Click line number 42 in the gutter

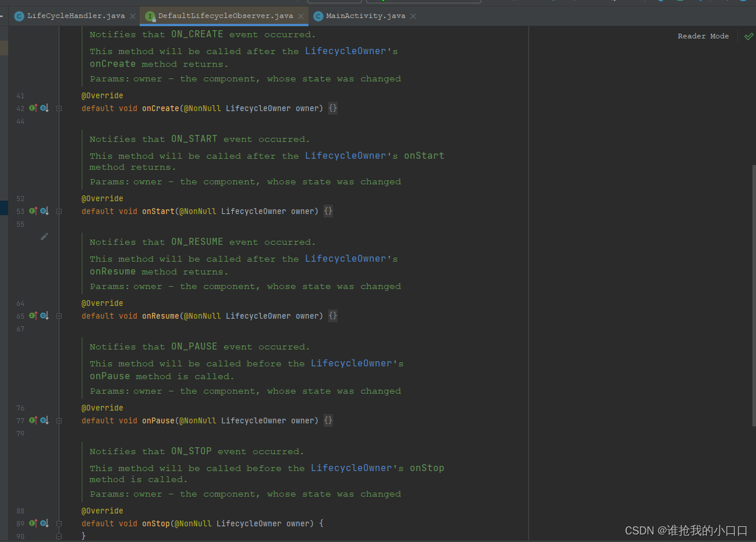(20, 109)
